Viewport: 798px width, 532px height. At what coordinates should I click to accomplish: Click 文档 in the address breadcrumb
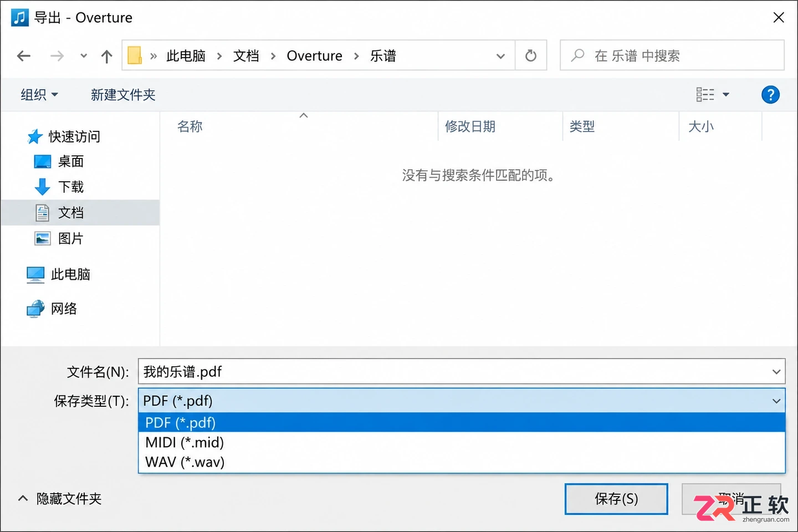(x=246, y=55)
